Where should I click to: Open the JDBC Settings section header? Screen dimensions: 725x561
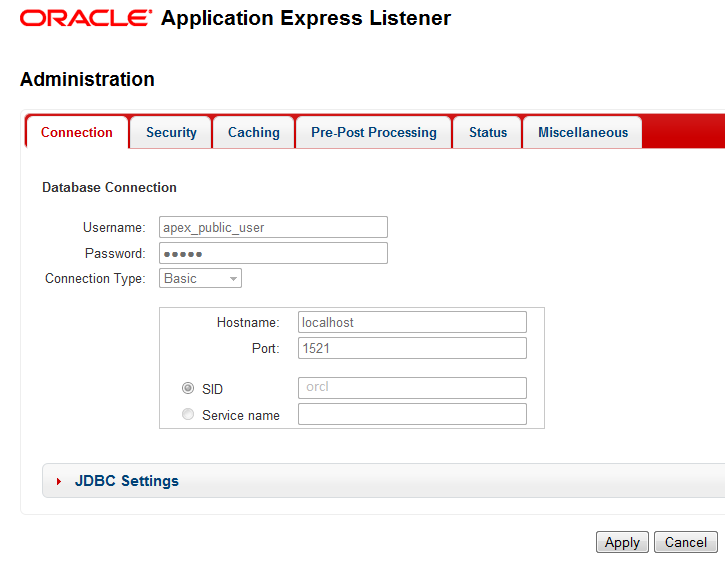click(383, 481)
